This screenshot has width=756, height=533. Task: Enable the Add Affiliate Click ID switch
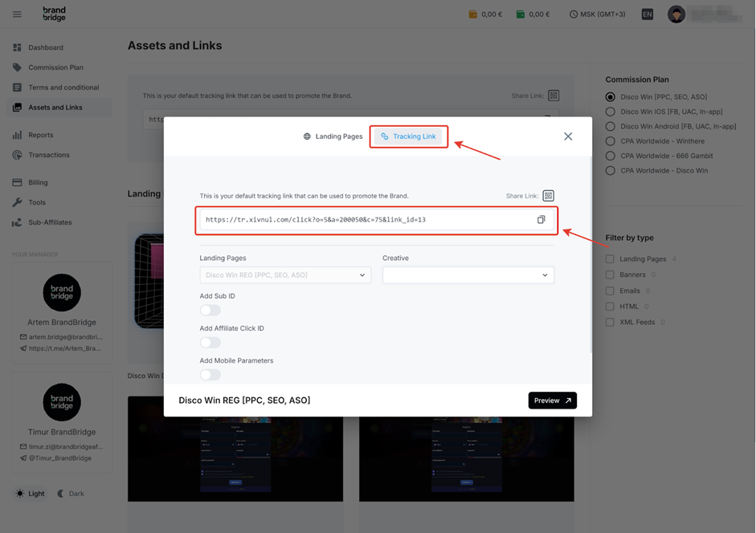click(210, 343)
